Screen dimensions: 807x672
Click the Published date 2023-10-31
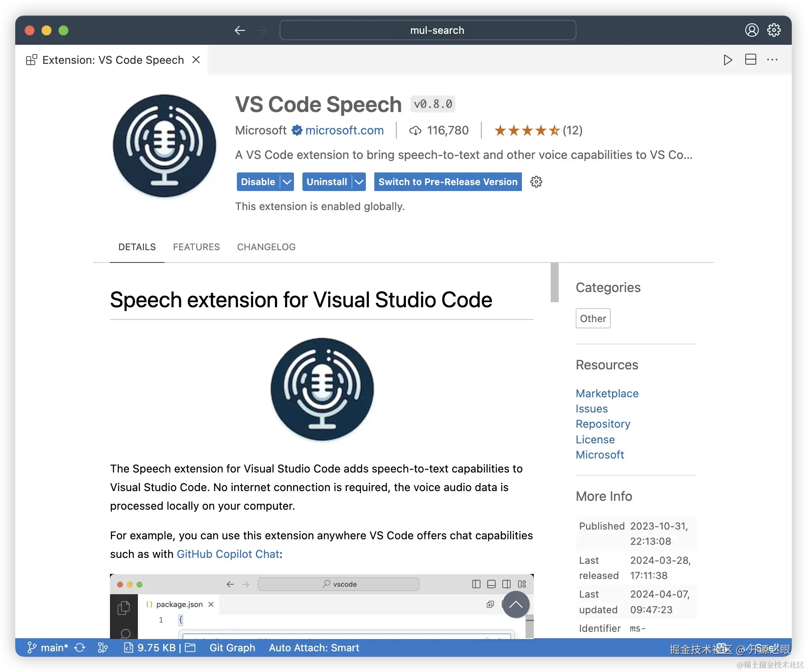[x=659, y=533]
